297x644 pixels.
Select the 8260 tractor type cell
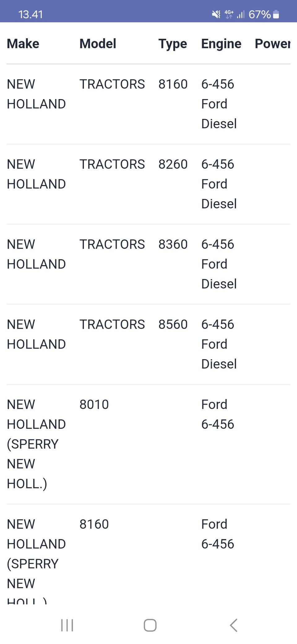click(173, 164)
